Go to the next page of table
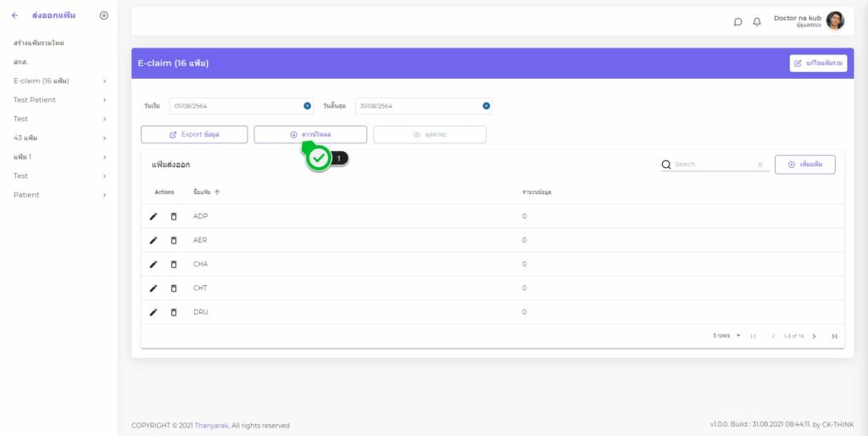The width and height of the screenshot is (868, 436). point(814,336)
